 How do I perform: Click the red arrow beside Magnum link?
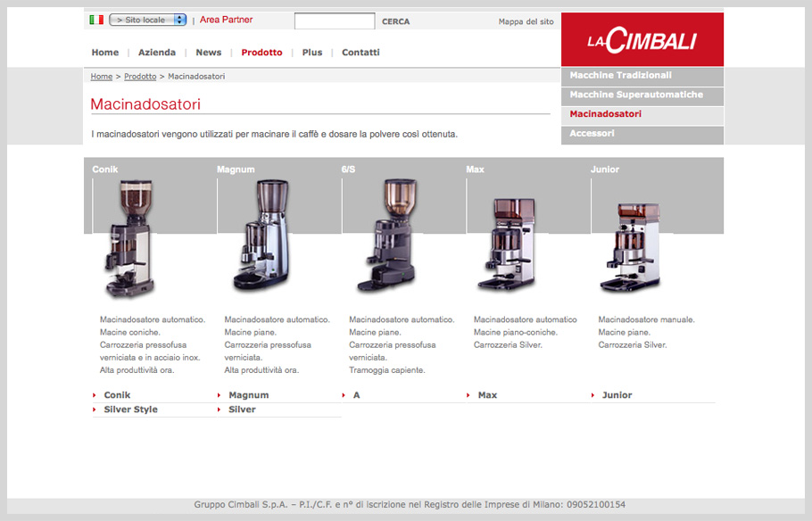pyautogui.click(x=219, y=395)
